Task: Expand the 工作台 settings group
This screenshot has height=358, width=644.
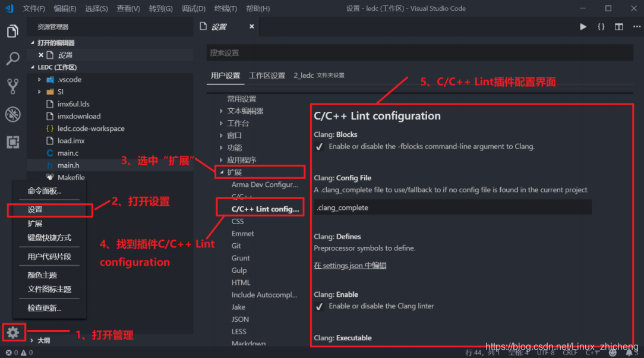Action: point(222,123)
